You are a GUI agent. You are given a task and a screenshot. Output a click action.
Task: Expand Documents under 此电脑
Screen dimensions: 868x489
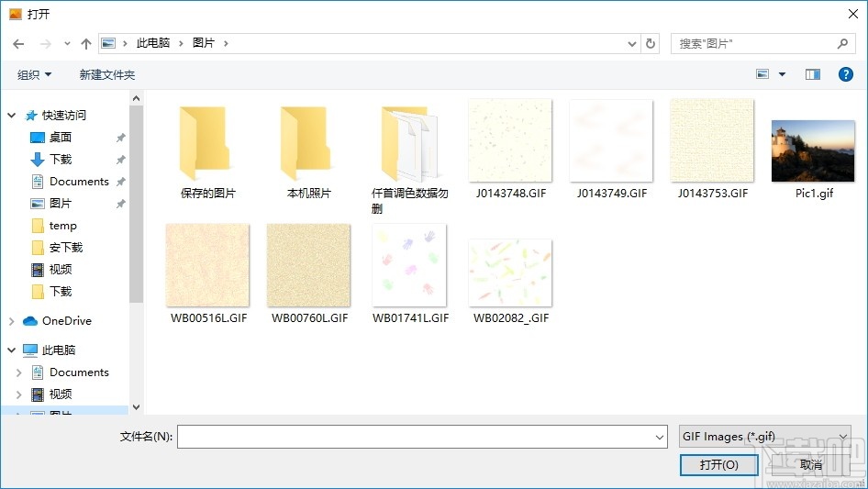point(19,372)
